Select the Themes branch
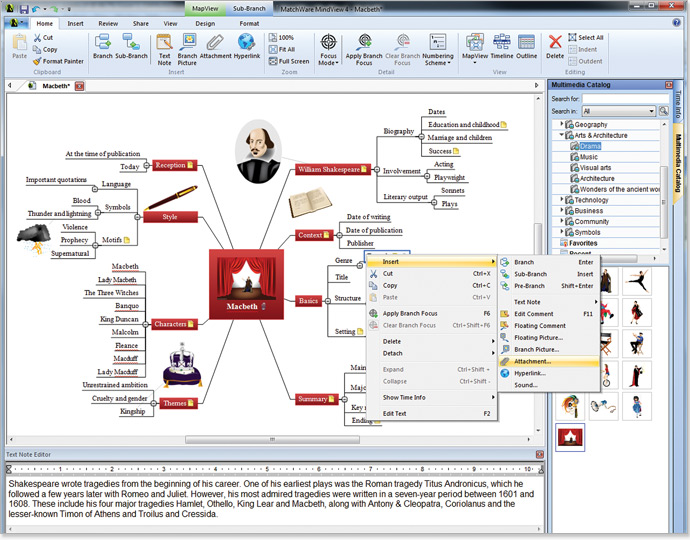 click(x=179, y=403)
